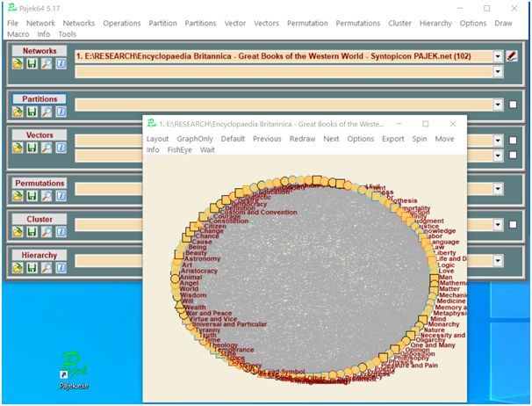Open the FishEye menu in draw window
Viewport: 532px width, 406px height.
click(179, 149)
